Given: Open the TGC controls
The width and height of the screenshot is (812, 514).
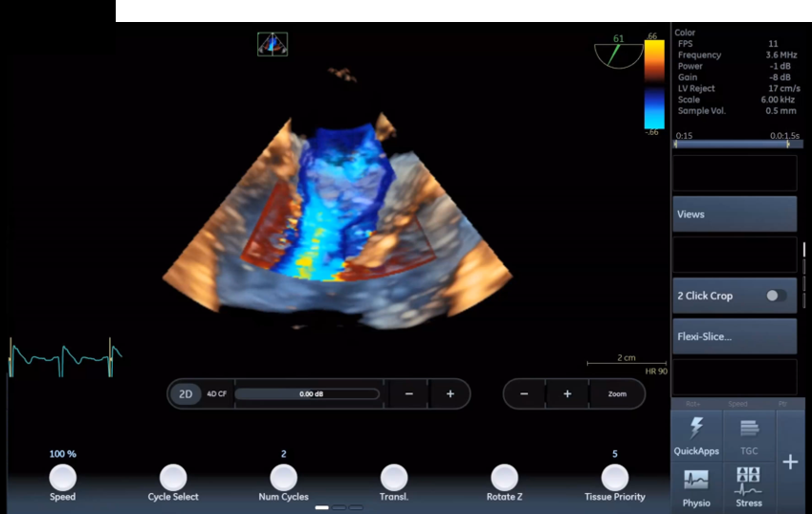Looking at the screenshot, I should (749, 436).
